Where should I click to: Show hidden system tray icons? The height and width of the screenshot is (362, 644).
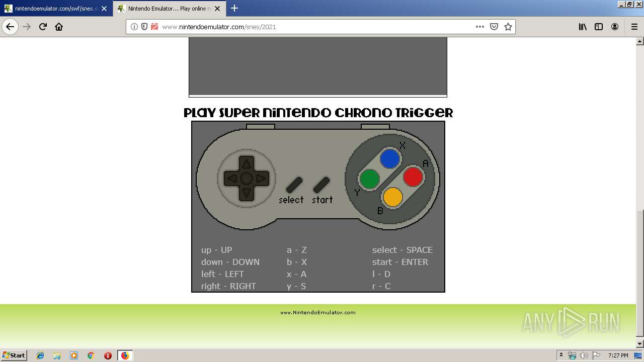pyautogui.click(x=561, y=355)
